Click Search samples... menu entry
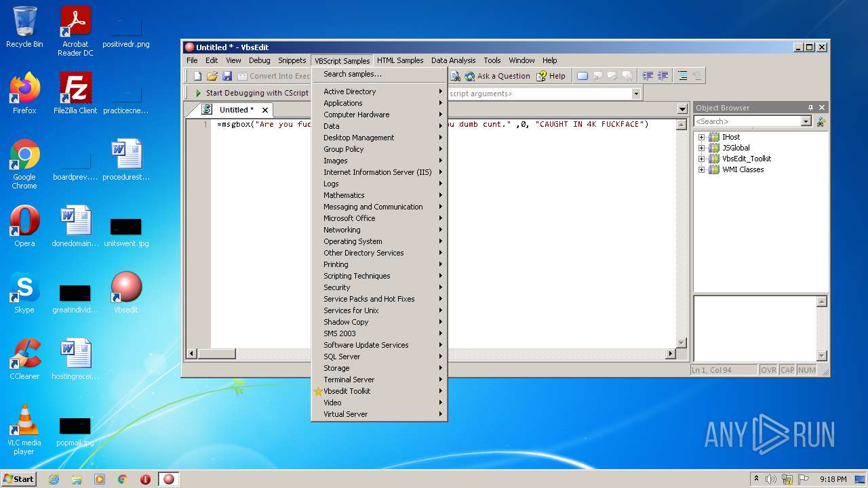Screen dimensions: 868x488 click(x=379, y=74)
